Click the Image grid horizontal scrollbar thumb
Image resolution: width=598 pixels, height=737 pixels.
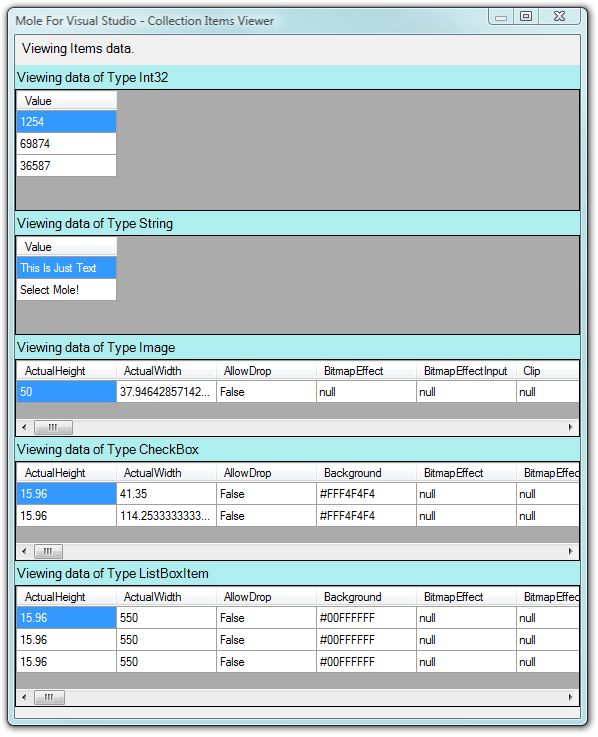53,427
